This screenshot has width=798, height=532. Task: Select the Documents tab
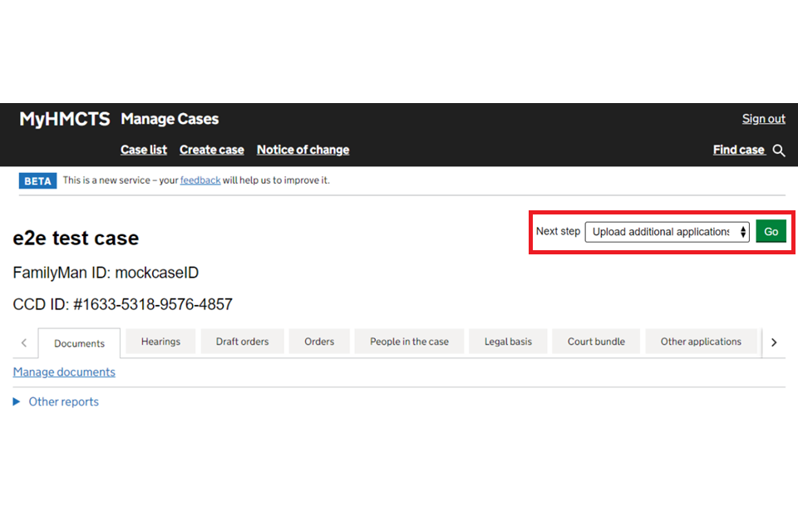(79, 343)
